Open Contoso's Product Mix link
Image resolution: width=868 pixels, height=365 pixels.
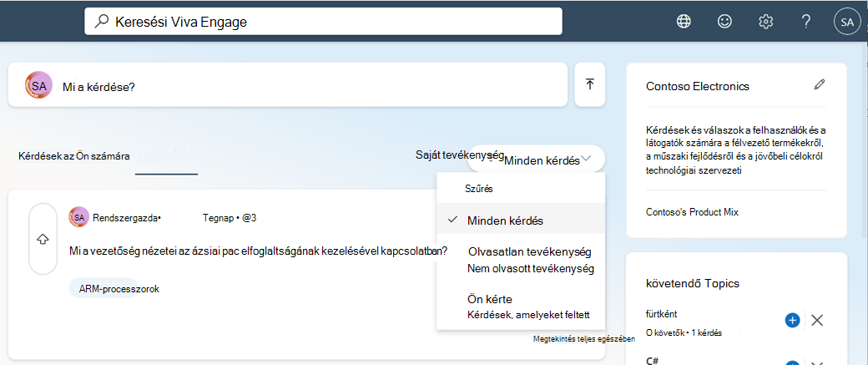(x=692, y=211)
